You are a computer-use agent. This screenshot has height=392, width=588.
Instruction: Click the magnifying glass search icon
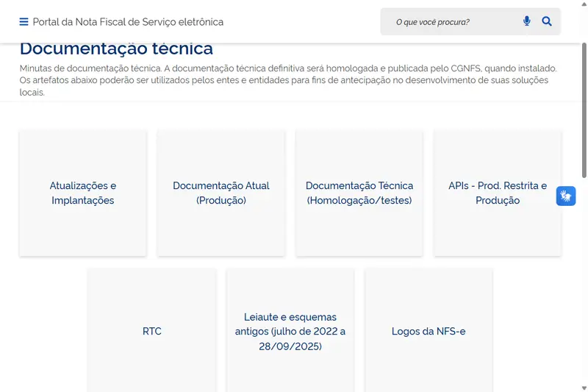click(x=547, y=21)
